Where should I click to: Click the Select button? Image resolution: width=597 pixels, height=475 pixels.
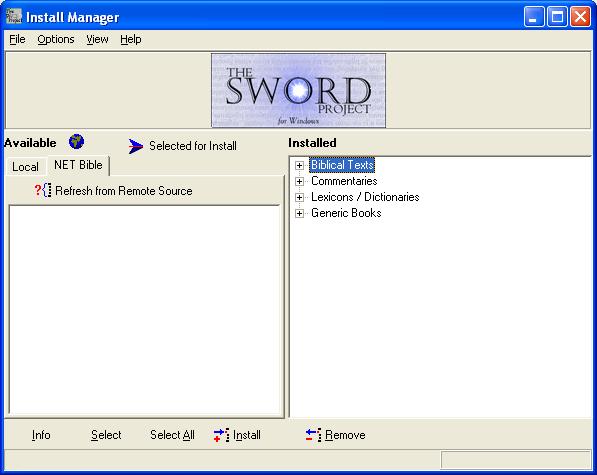106,435
